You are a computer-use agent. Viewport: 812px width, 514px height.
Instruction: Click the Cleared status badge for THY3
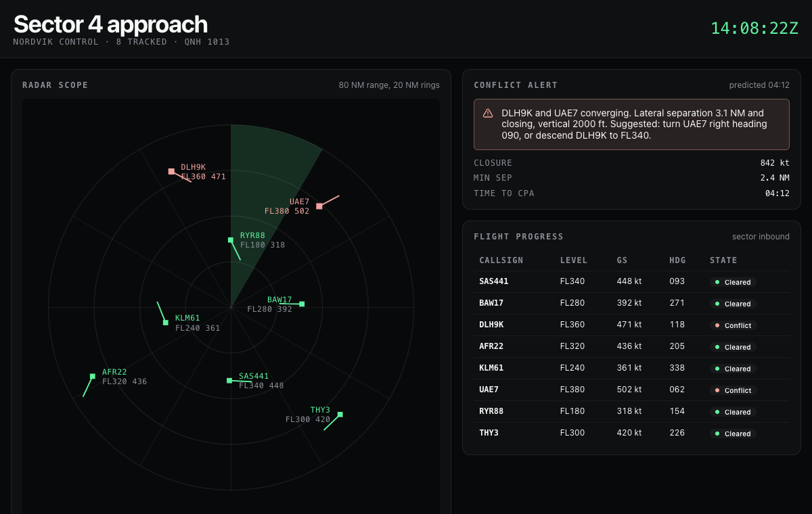[733, 434]
